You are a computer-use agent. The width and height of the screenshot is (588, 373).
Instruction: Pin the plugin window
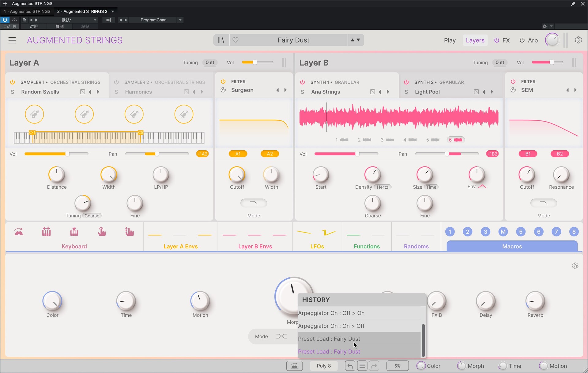click(573, 4)
